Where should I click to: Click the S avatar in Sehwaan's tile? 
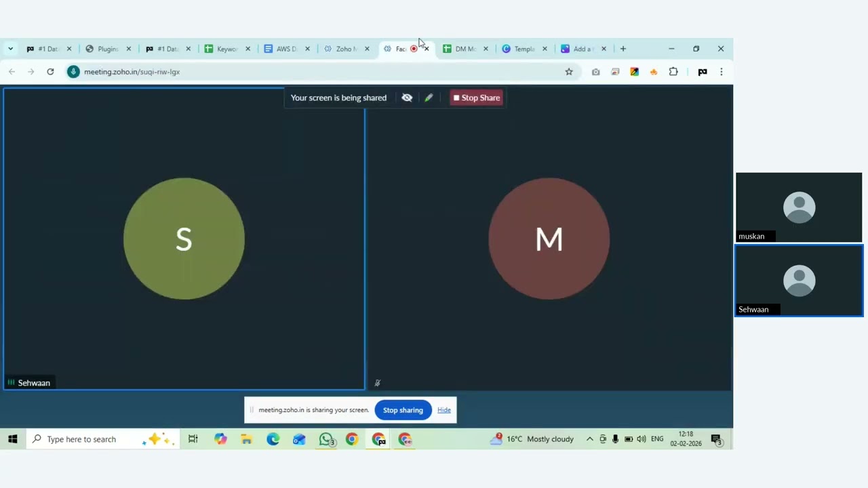point(184,239)
